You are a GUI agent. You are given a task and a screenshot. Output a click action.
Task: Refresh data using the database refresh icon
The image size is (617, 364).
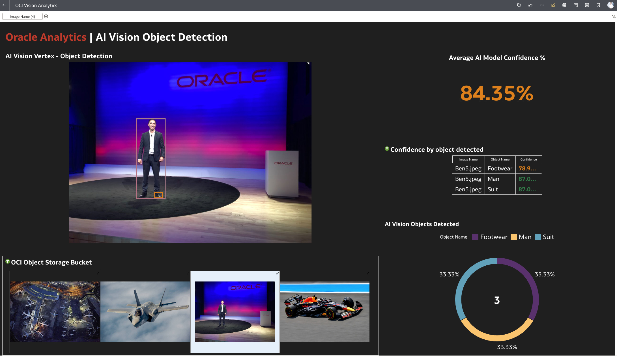click(564, 5)
